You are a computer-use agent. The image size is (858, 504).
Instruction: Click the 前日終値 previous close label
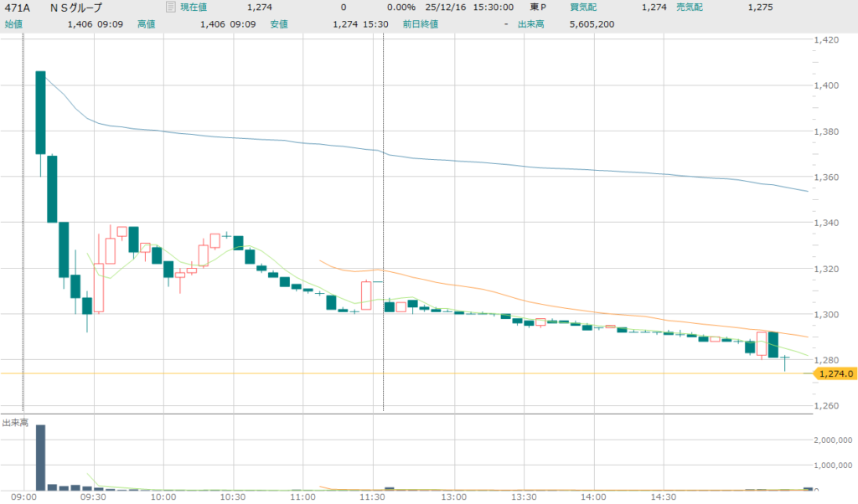pos(419,24)
